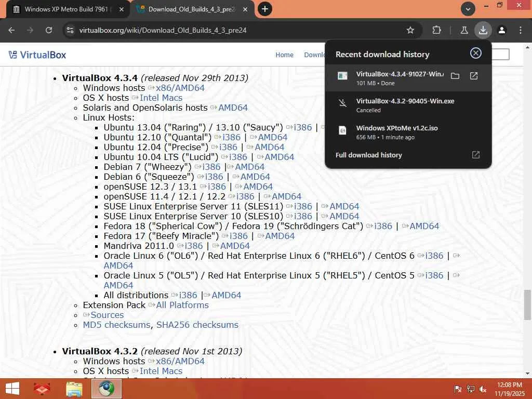This screenshot has height=399, width=532.
Task: Open the 4.3.4 Sources link
Action: point(107,314)
